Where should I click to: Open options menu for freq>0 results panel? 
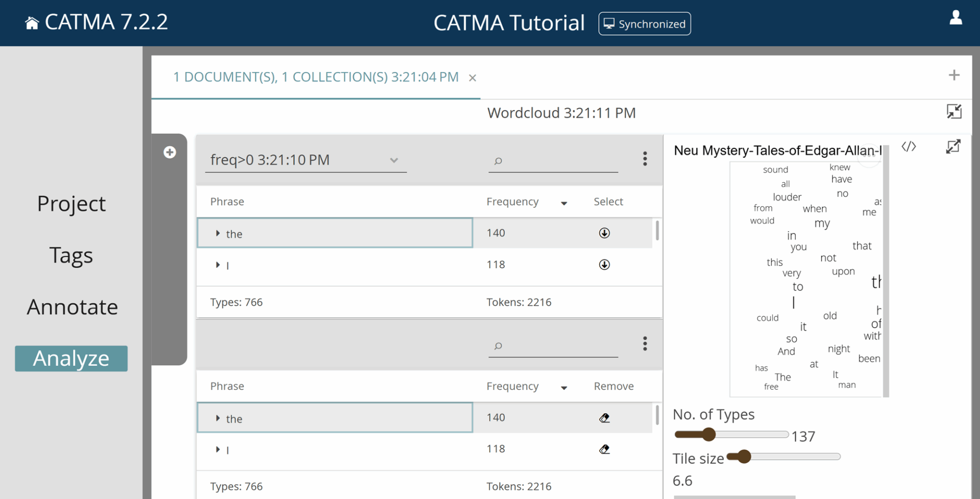[x=645, y=159]
